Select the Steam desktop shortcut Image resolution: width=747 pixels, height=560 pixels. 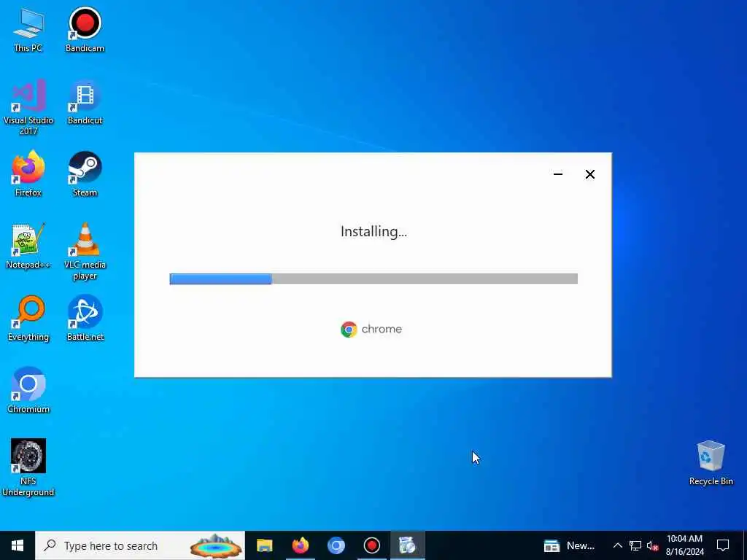pos(85,174)
